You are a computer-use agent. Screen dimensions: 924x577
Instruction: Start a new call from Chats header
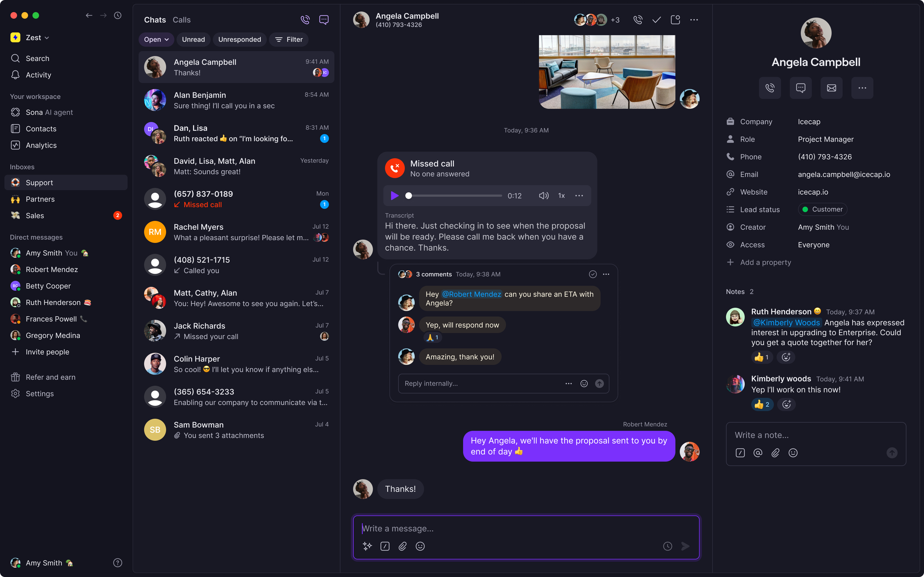point(305,20)
